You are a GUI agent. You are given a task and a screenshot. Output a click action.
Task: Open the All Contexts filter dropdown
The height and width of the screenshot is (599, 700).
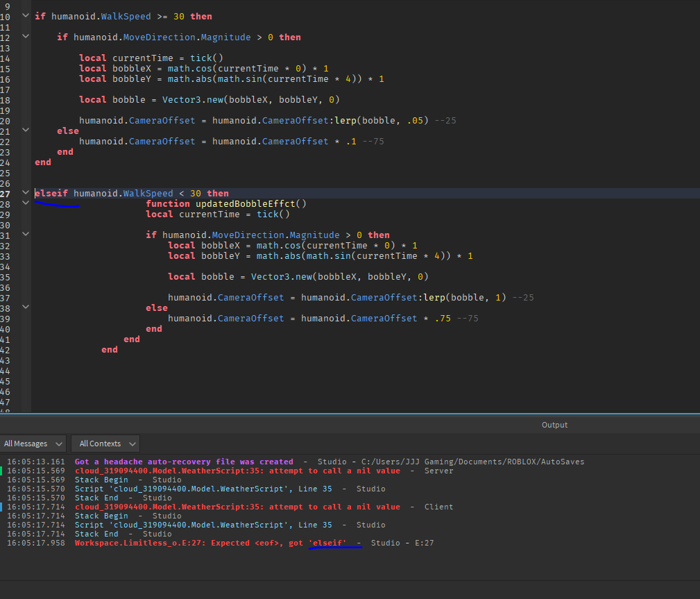pos(105,444)
